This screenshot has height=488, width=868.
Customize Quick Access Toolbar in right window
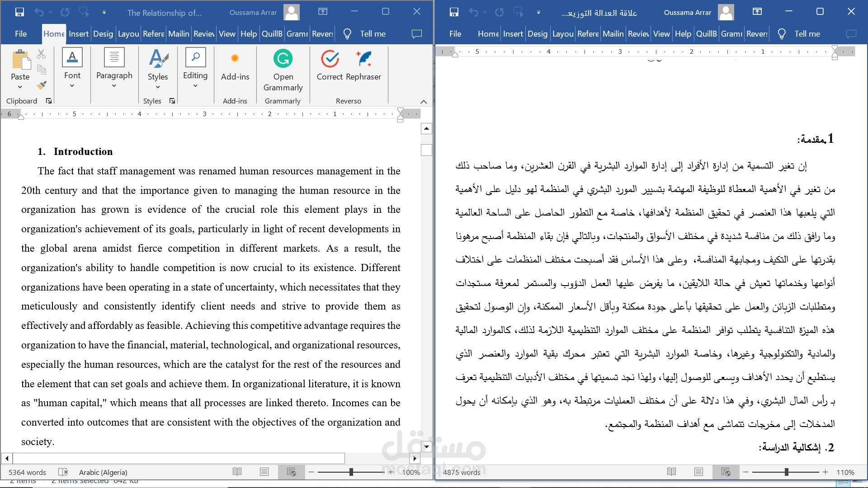coord(538,13)
